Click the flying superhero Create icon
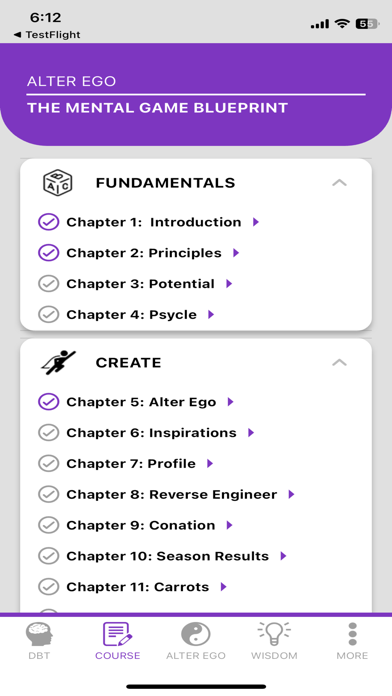 click(58, 362)
